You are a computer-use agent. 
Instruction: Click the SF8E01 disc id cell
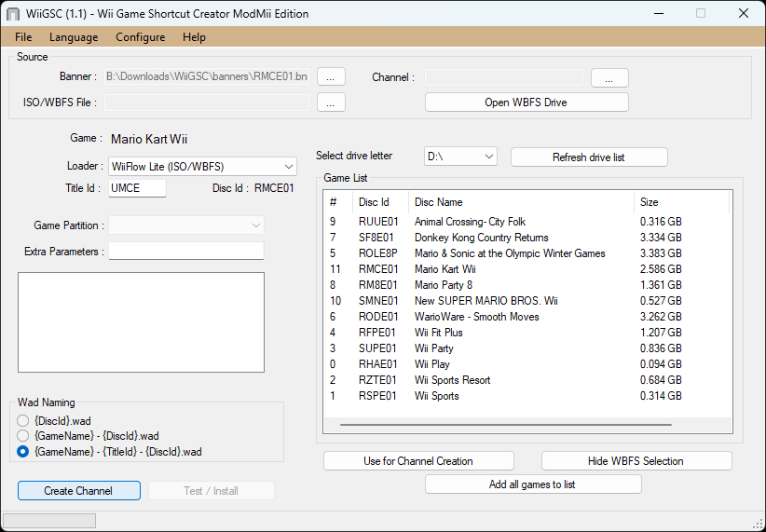click(x=376, y=238)
